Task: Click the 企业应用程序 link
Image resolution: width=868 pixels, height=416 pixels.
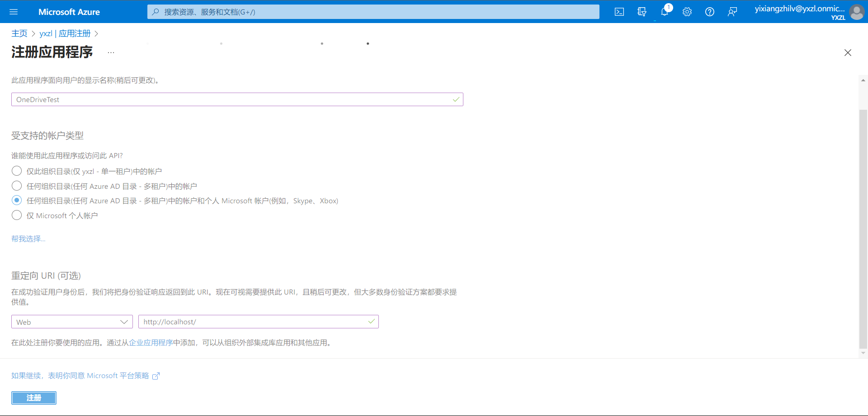Action: 151,343
